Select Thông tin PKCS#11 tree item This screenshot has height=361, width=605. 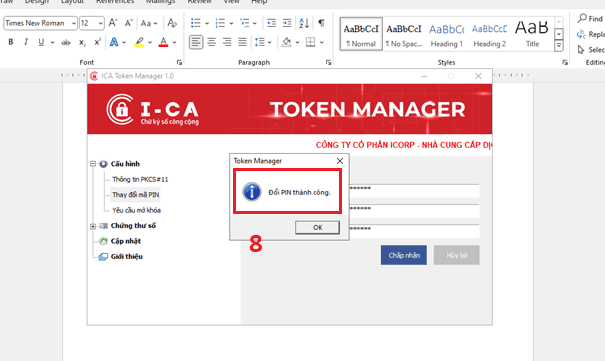point(140,179)
